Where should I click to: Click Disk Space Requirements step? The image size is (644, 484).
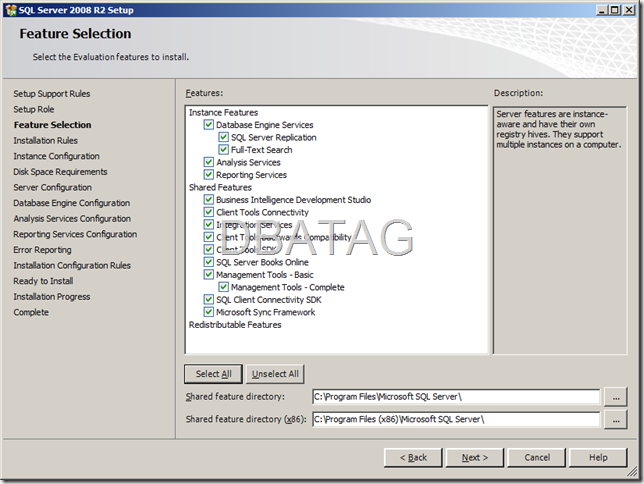pyautogui.click(x=60, y=172)
